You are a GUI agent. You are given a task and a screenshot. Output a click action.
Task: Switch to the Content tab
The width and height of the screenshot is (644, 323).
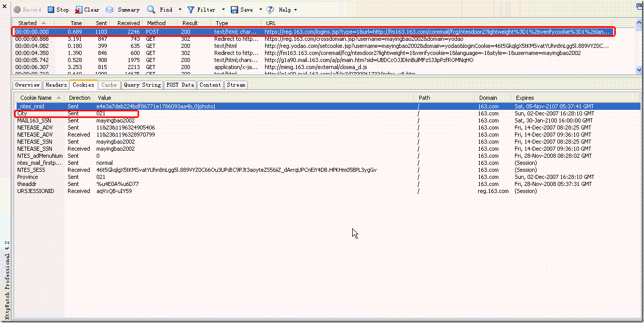[x=210, y=85]
